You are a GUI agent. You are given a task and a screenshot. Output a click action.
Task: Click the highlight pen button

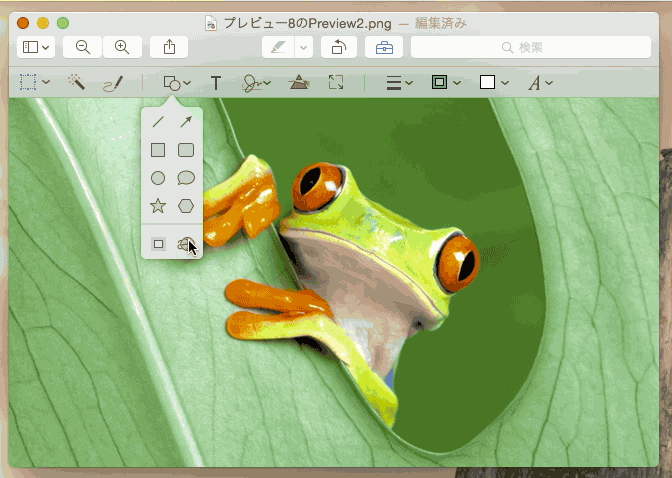click(278, 47)
